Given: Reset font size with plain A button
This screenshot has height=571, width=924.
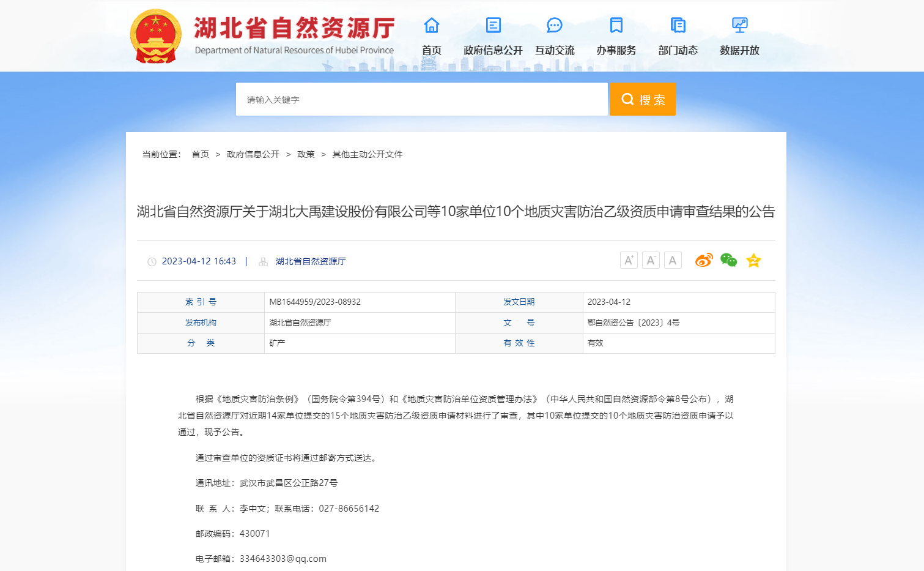Looking at the screenshot, I should click(x=673, y=261).
